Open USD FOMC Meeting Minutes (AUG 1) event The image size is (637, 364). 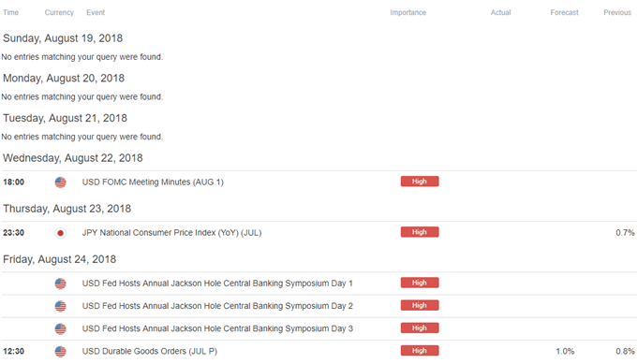coord(153,182)
